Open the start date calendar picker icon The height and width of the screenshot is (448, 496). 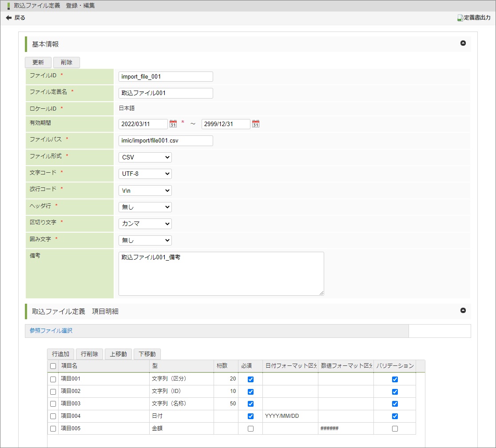pyautogui.click(x=173, y=124)
